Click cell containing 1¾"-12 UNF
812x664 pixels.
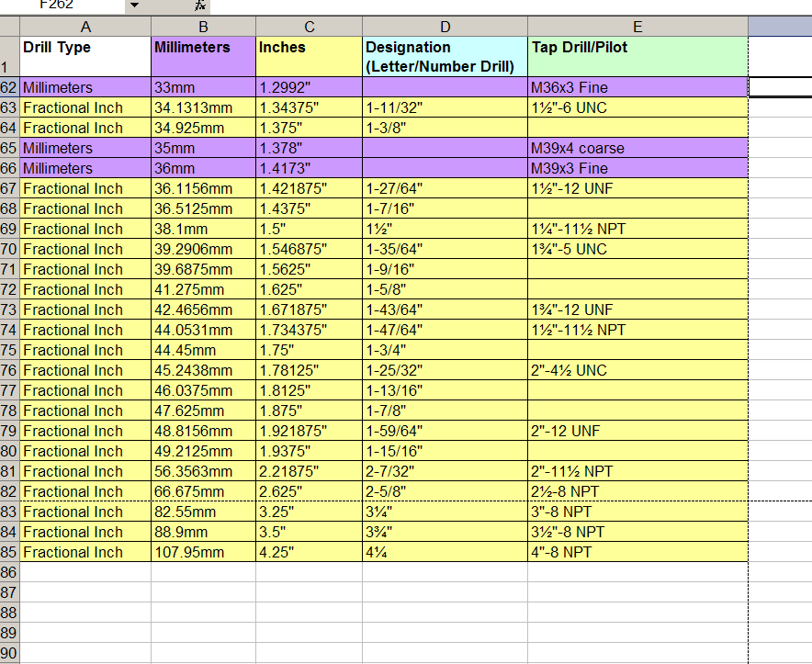638,309
